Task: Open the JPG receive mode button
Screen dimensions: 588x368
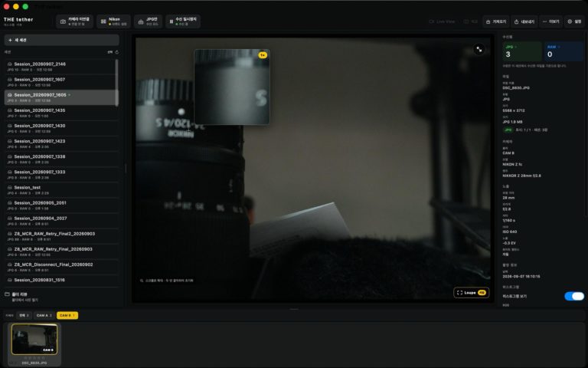Action: pos(148,21)
